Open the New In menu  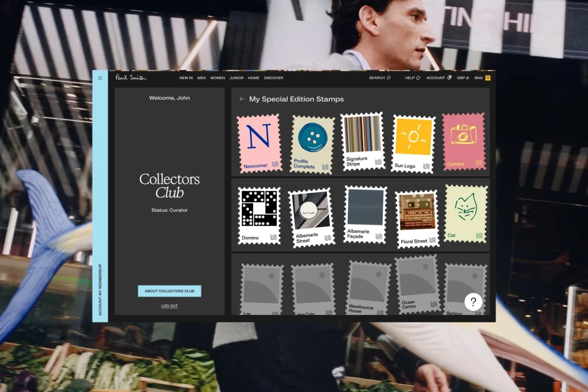click(186, 78)
